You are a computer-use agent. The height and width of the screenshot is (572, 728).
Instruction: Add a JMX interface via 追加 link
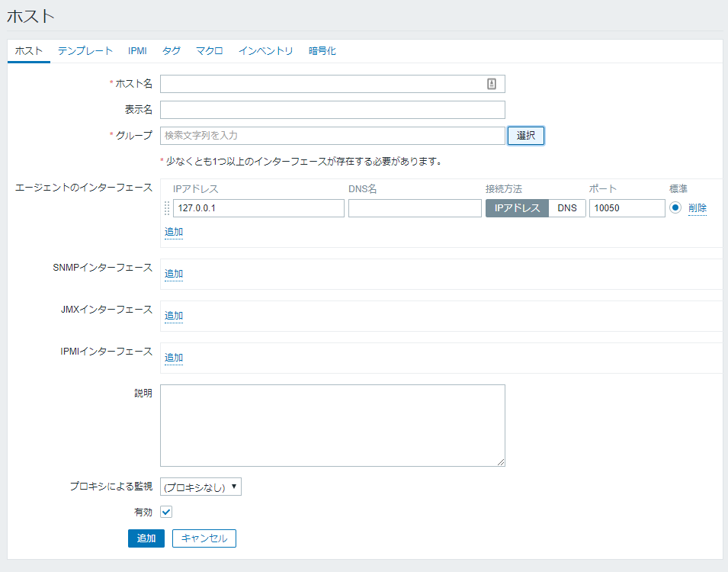pos(174,316)
